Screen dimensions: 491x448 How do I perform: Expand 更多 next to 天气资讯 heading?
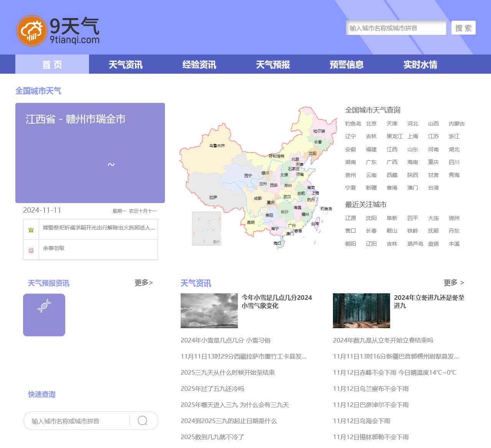point(454,283)
